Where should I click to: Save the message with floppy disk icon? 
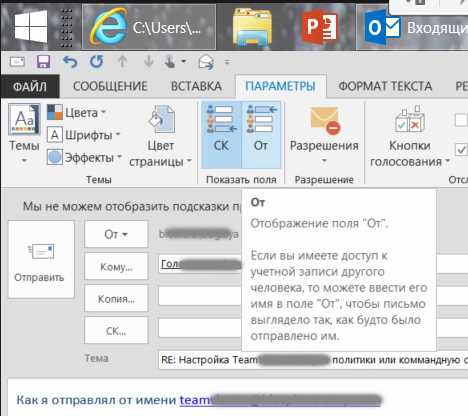(x=43, y=62)
